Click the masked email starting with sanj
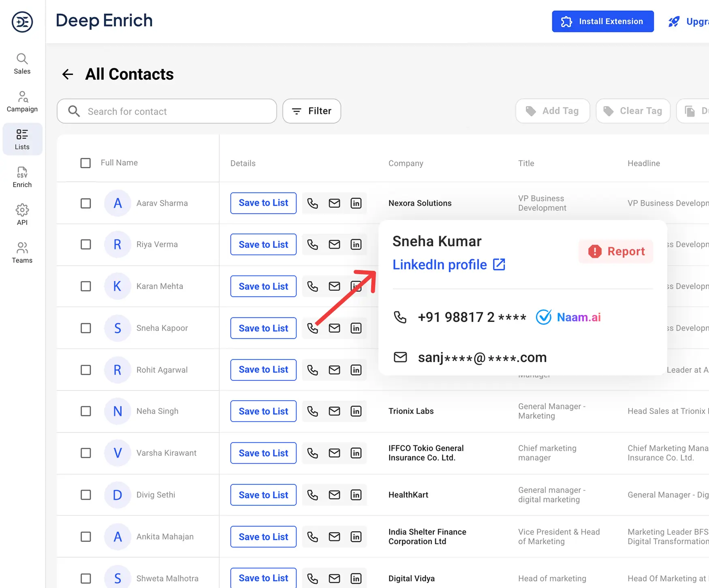Viewport: 709px width, 588px height. (482, 358)
